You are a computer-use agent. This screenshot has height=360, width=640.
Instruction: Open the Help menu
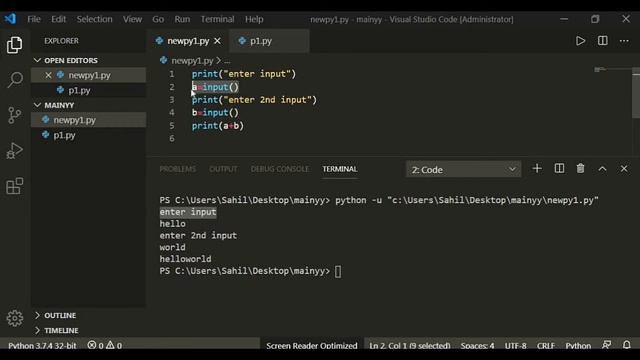coord(254,19)
